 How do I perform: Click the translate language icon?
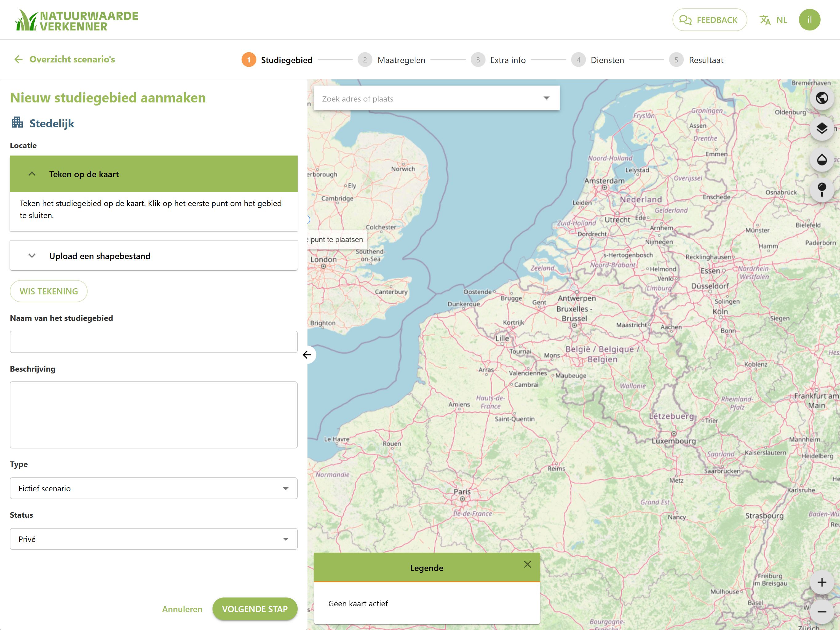tap(765, 20)
